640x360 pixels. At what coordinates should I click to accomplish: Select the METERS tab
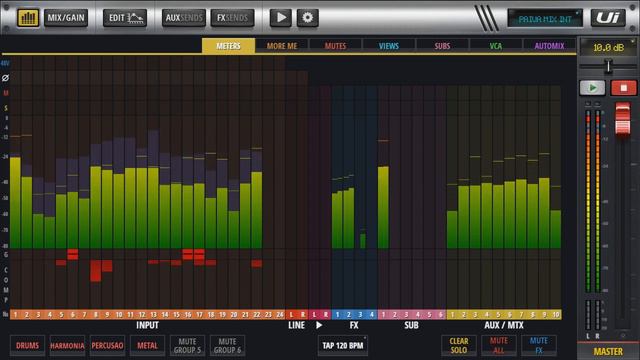pos(229,46)
